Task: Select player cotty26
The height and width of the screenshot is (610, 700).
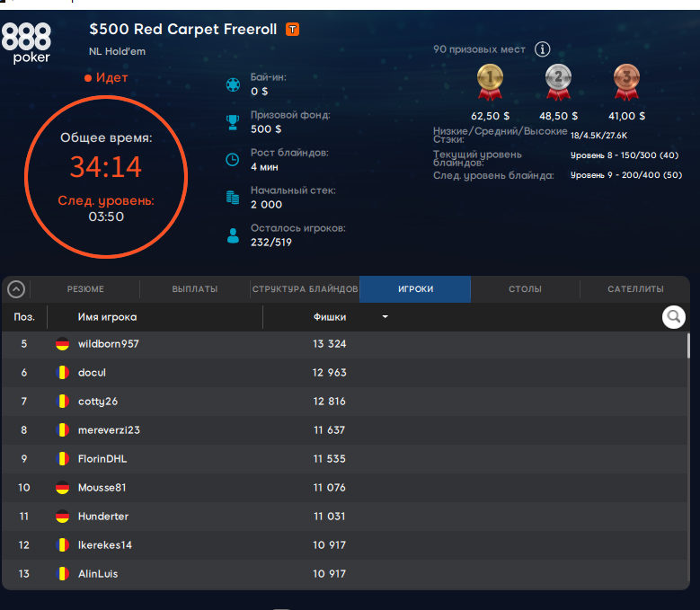Action: point(98,402)
